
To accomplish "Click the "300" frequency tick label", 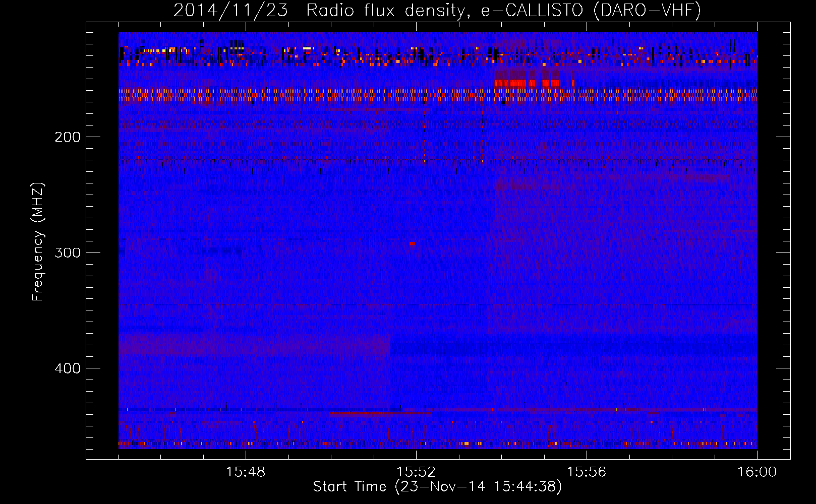I will point(67,253).
